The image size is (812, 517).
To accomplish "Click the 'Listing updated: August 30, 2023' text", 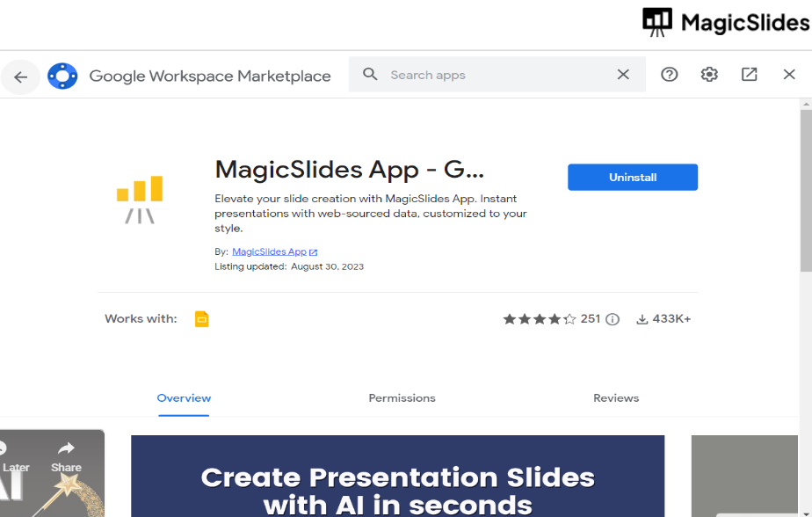I will click(289, 266).
